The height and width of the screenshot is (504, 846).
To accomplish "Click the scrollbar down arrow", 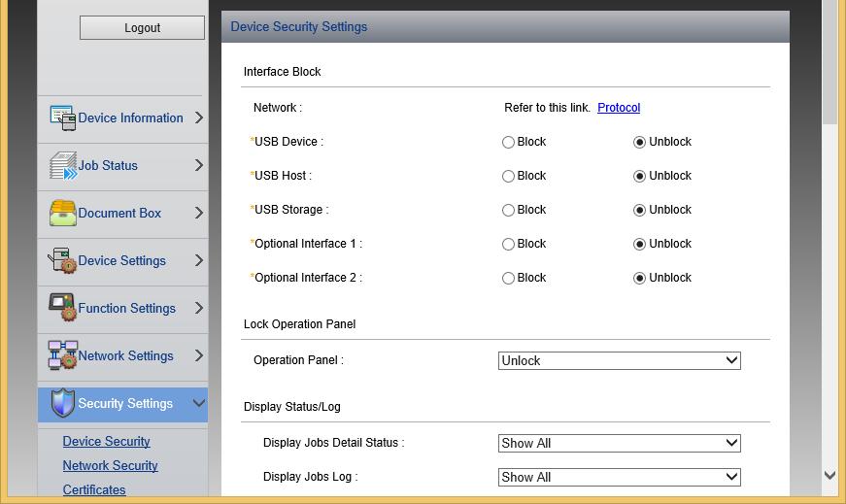I will coord(829,476).
